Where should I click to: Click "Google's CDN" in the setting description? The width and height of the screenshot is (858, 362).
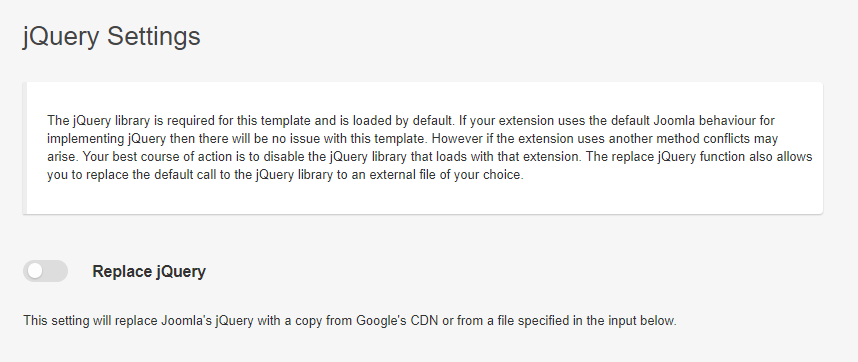397,320
